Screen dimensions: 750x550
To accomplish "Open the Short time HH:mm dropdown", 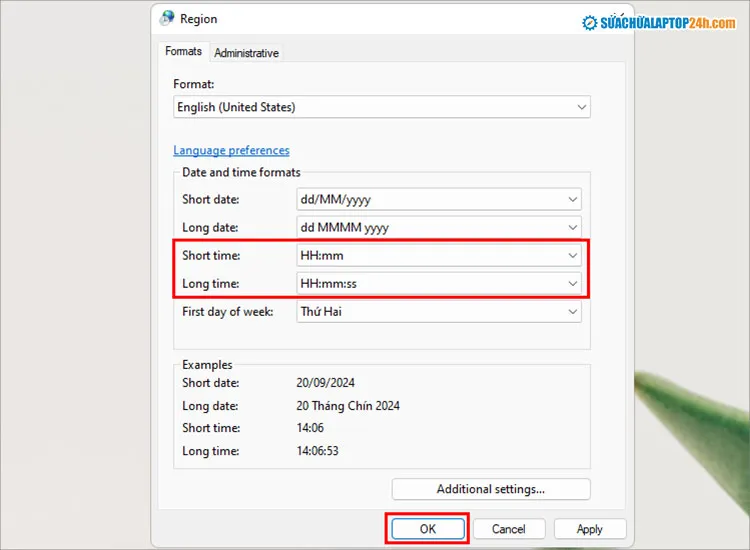I will coord(439,256).
